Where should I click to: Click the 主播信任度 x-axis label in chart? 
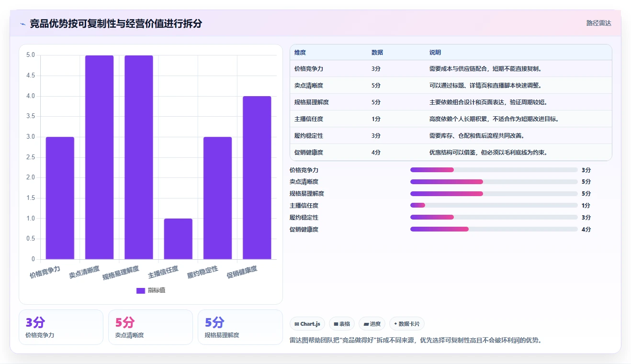[x=163, y=272]
